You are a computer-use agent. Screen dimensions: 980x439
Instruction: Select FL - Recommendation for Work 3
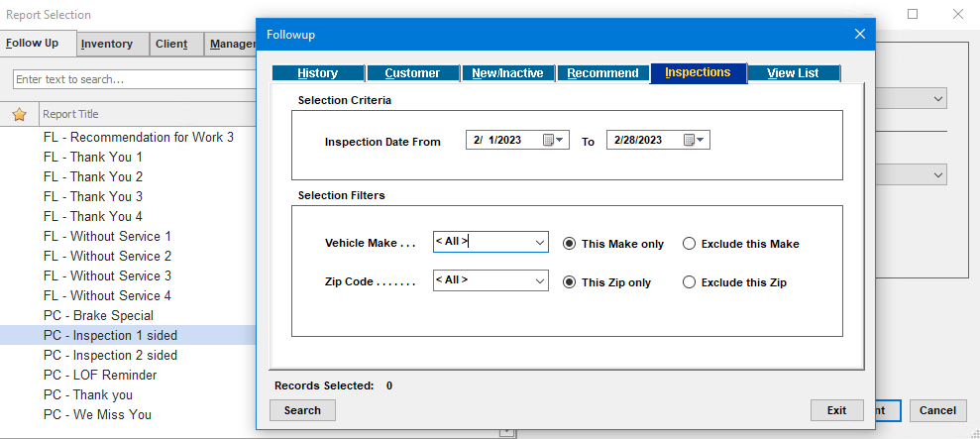click(x=139, y=137)
